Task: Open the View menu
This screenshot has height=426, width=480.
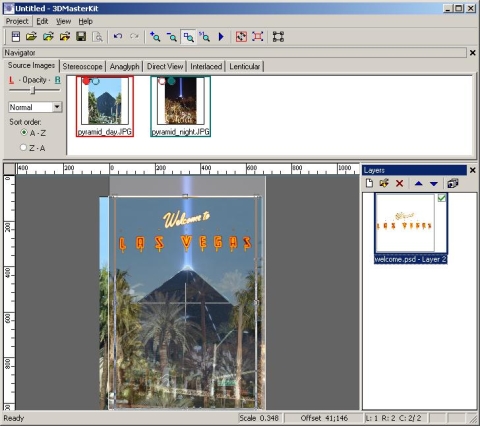Action: [x=63, y=21]
